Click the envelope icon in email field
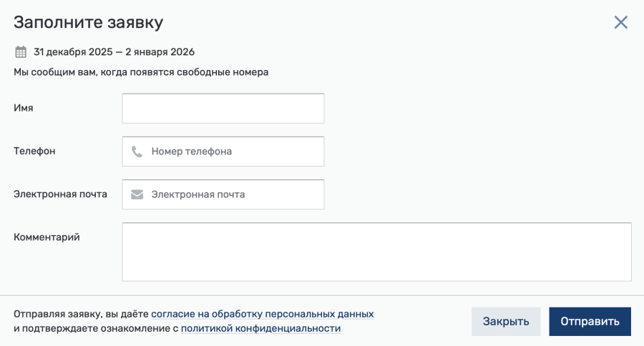The width and height of the screenshot is (644, 346). pyautogui.click(x=137, y=194)
